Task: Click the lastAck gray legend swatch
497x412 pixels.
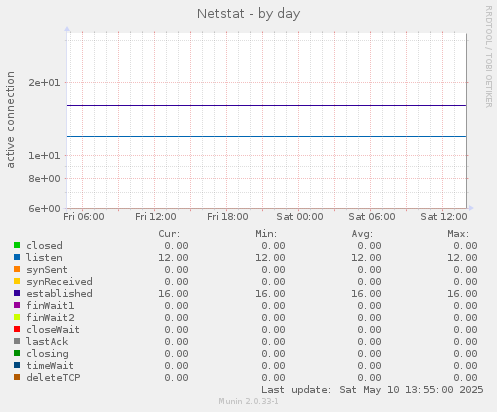Action: pos(17,341)
